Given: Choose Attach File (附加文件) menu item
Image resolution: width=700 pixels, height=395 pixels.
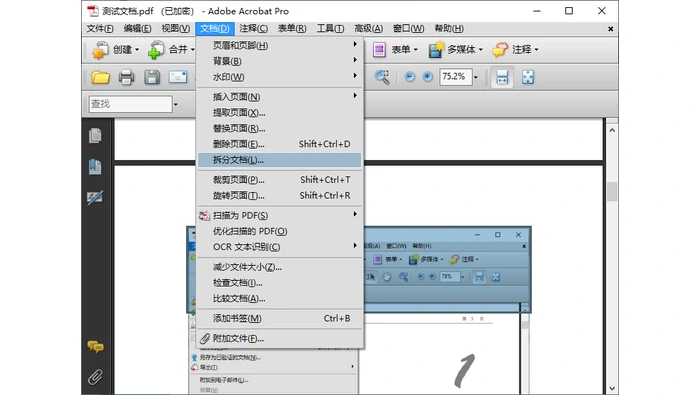Looking at the screenshot, I should [279, 338].
